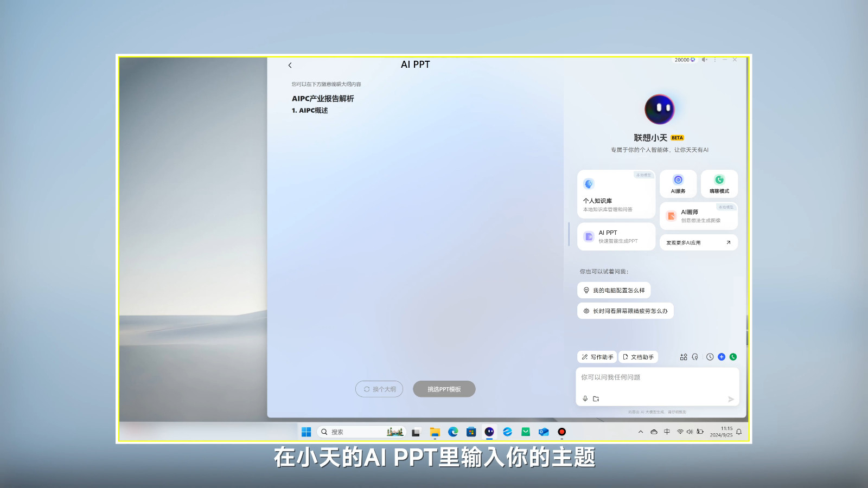Click the send arrow in chat box

[731, 399]
